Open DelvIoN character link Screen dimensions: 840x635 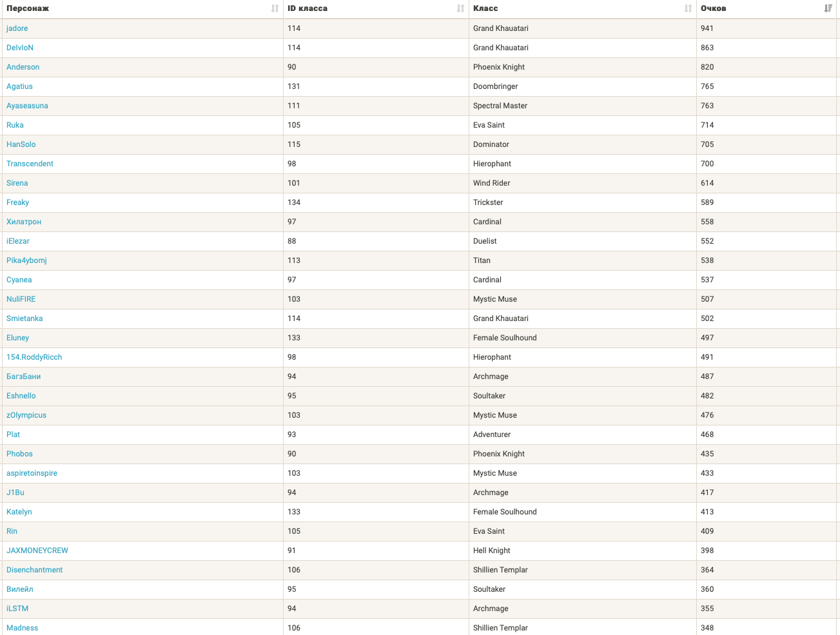[x=20, y=48]
